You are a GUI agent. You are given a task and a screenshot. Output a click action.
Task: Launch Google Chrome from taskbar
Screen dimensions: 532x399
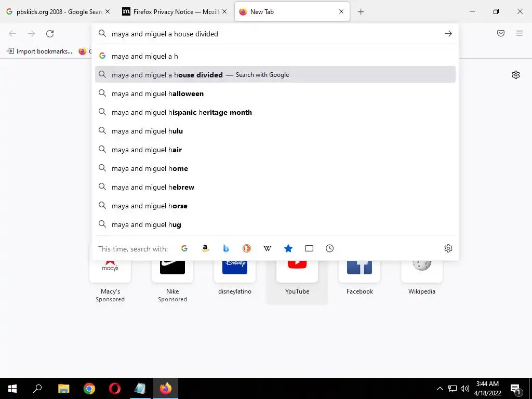(89, 389)
